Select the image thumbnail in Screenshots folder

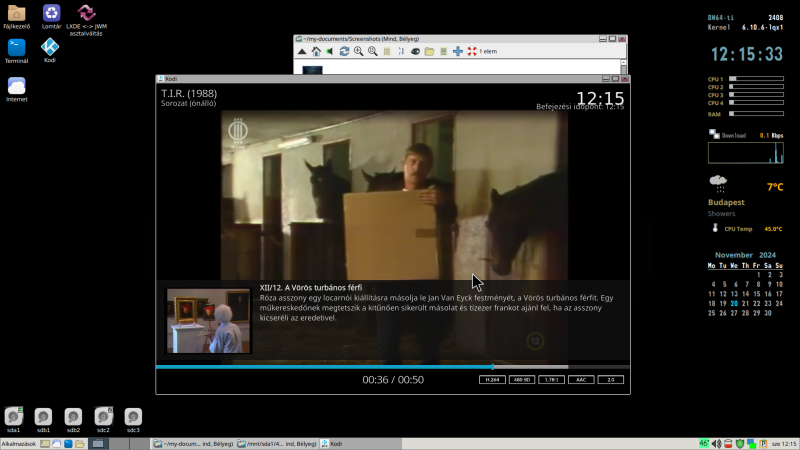(312, 70)
